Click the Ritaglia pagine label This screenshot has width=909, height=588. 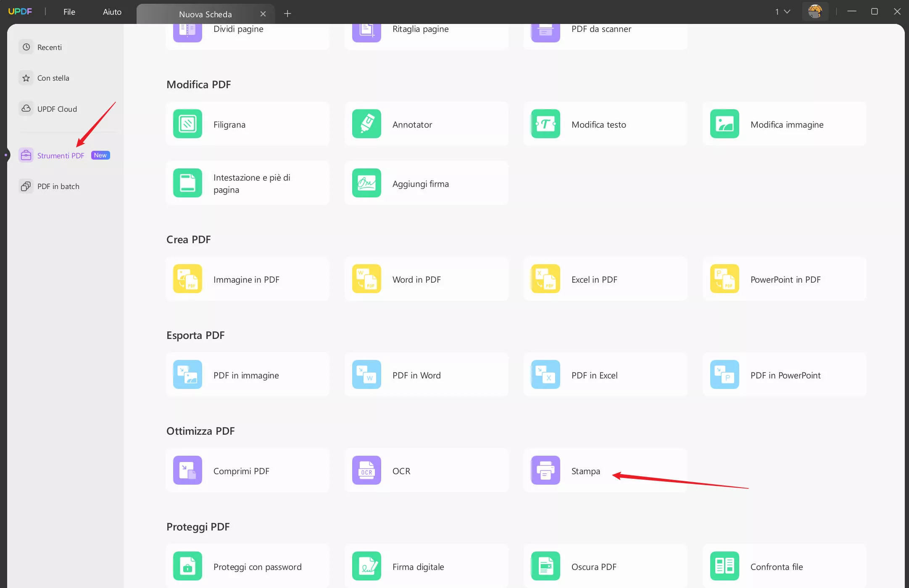(x=421, y=29)
